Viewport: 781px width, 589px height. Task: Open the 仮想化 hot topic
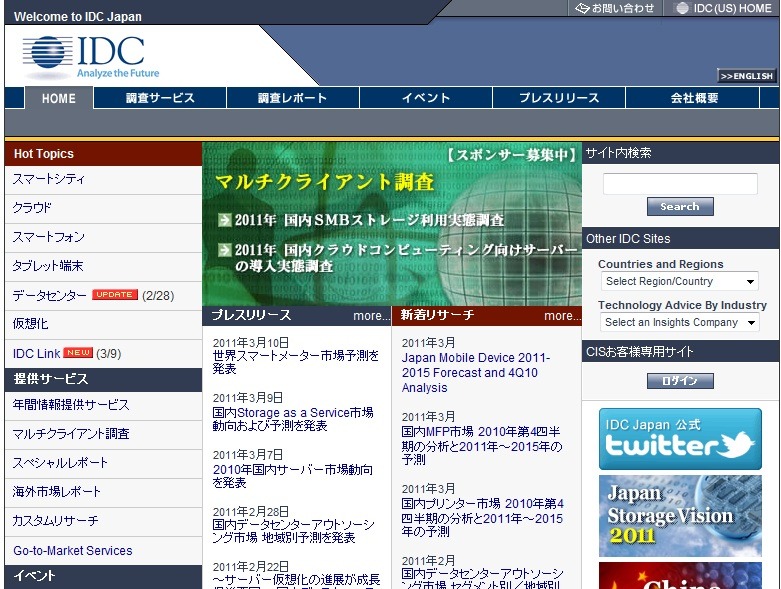(30, 324)
